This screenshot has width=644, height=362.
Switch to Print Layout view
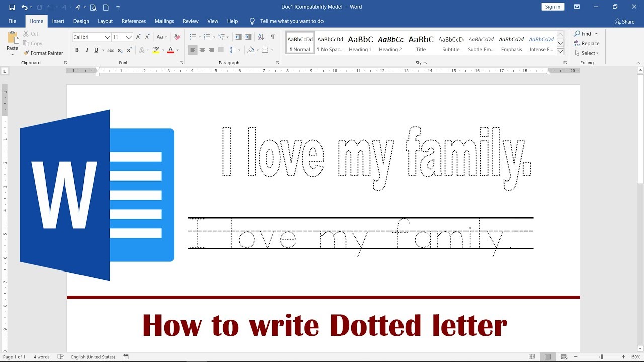click(x=548, y=357)
